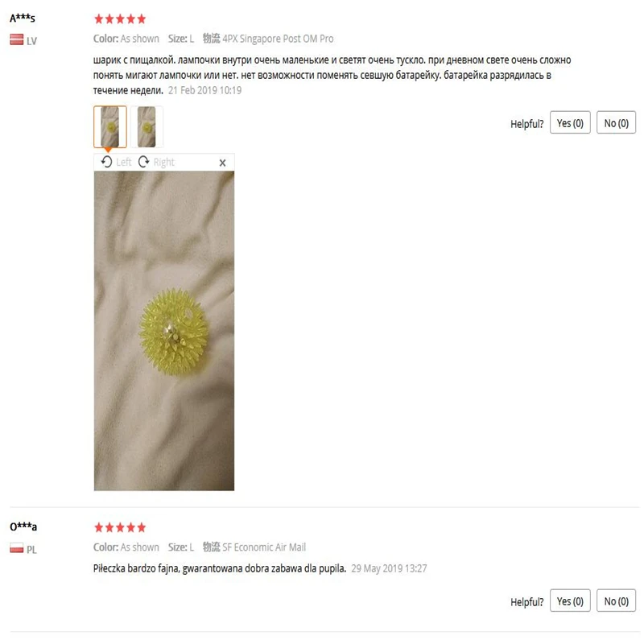The height and width of the screenshot is (644, 644).
Task: Vote No on O***a's review
Action: click(616, 601)
